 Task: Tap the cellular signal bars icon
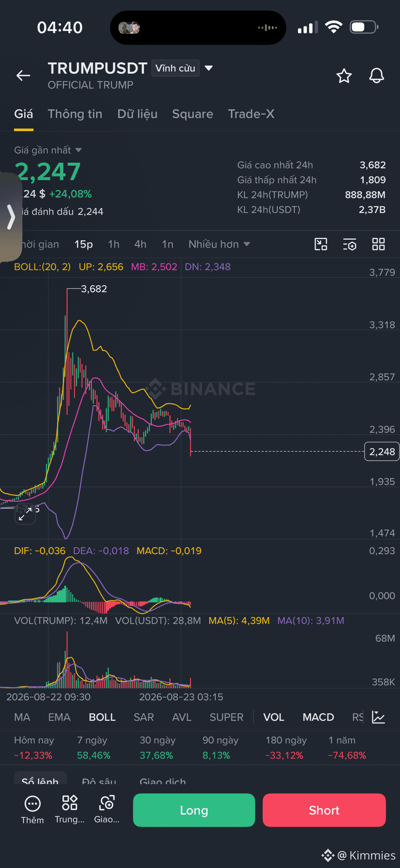click(x=308, y=27)
